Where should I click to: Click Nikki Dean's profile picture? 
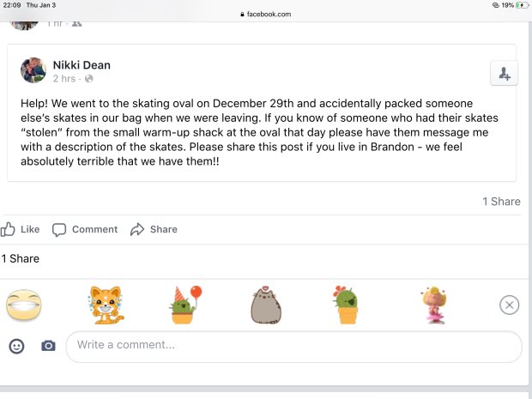[x=33, y=70]
